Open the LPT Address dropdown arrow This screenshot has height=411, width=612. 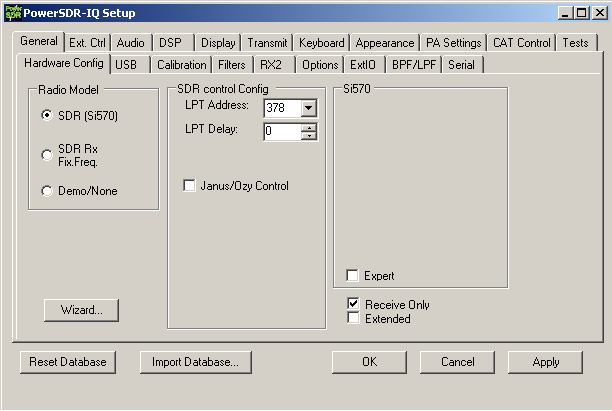(x=308, y=108)
